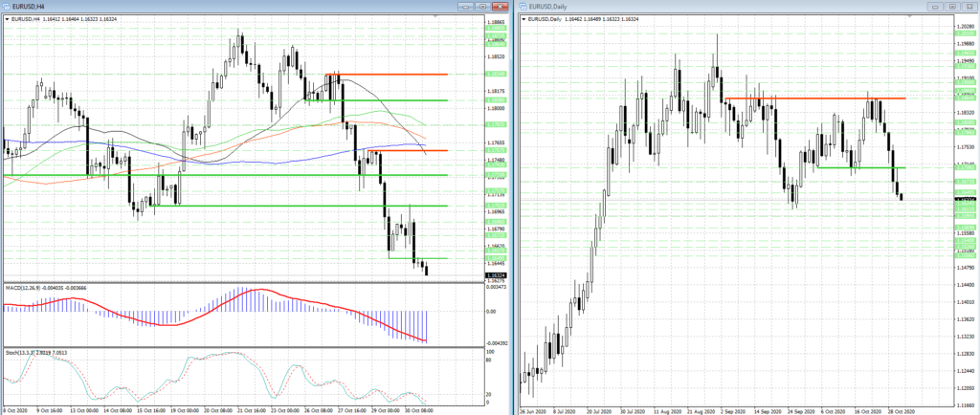This screenshot has height=415, width=980.
Task: Click the 11 Aug 2020 date label
Action: tap(667, 410)
